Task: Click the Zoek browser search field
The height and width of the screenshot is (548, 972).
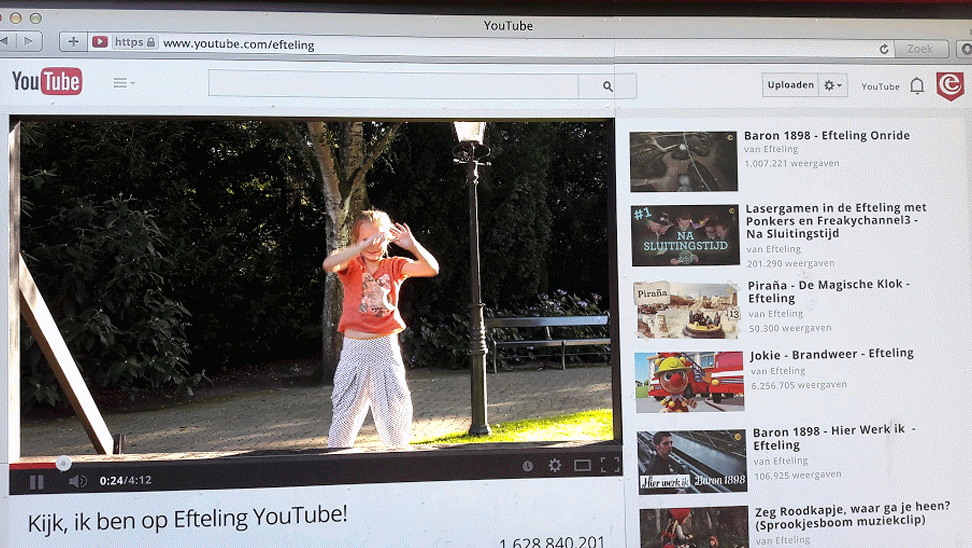Action: 920,48
